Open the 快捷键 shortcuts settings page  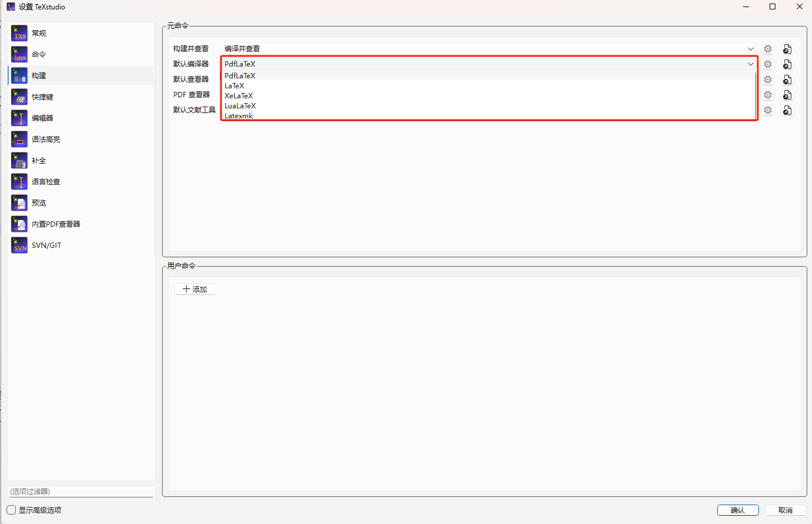click(x=81, y=97)
